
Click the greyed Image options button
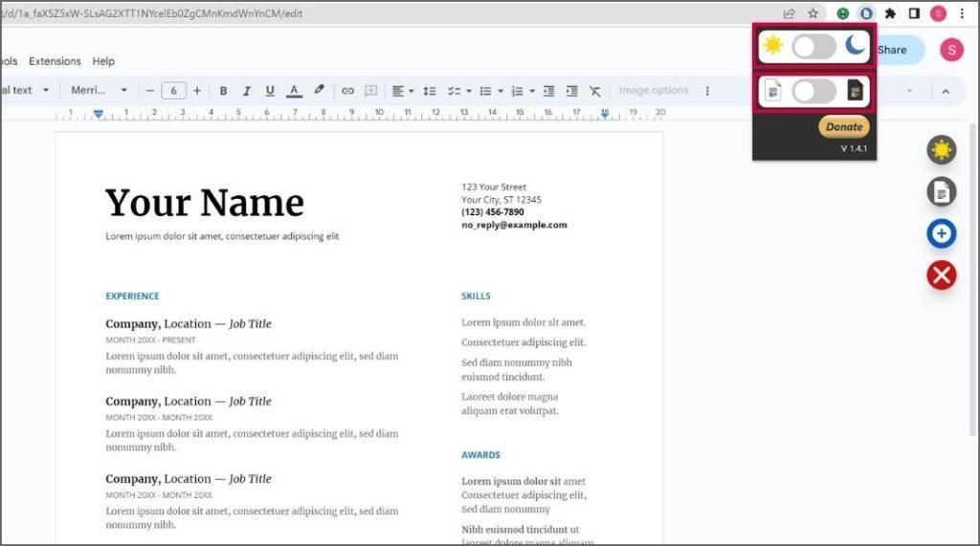653,91
